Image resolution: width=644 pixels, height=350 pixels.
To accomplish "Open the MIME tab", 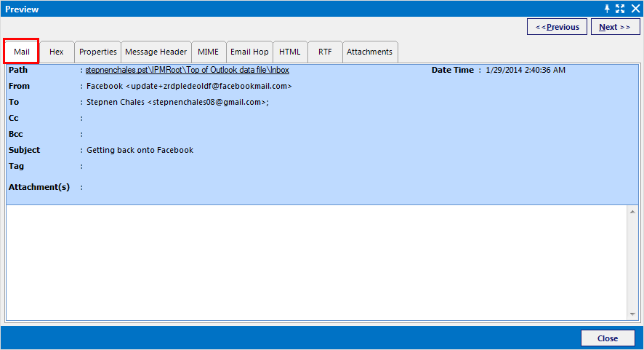I will (208, 52).
